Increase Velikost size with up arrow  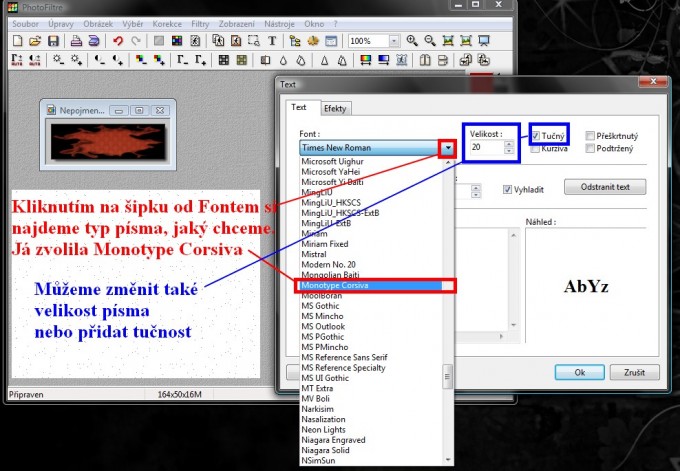(x=509, y=144)
